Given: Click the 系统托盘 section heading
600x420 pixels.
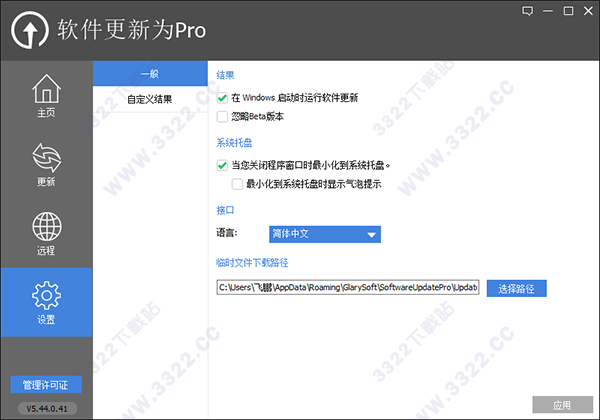Looking at the screenshot, I should [234, 143].
